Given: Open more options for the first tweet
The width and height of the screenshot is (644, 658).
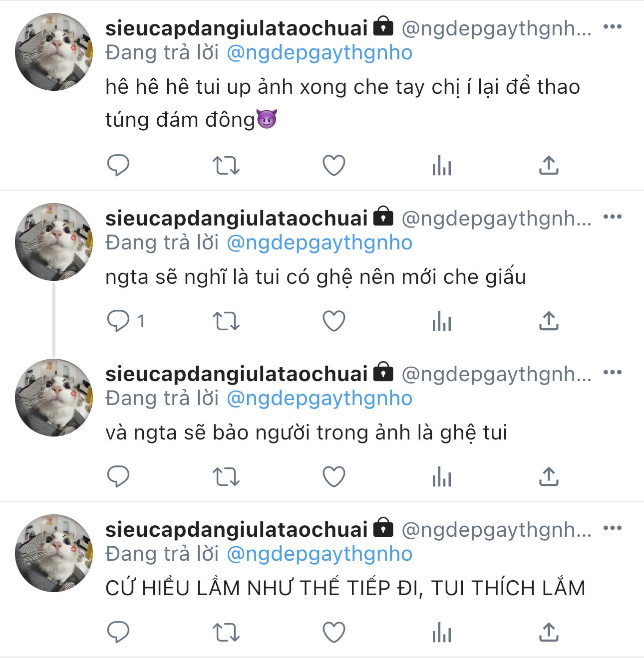Looking at the screenshot, I should 613,26.
